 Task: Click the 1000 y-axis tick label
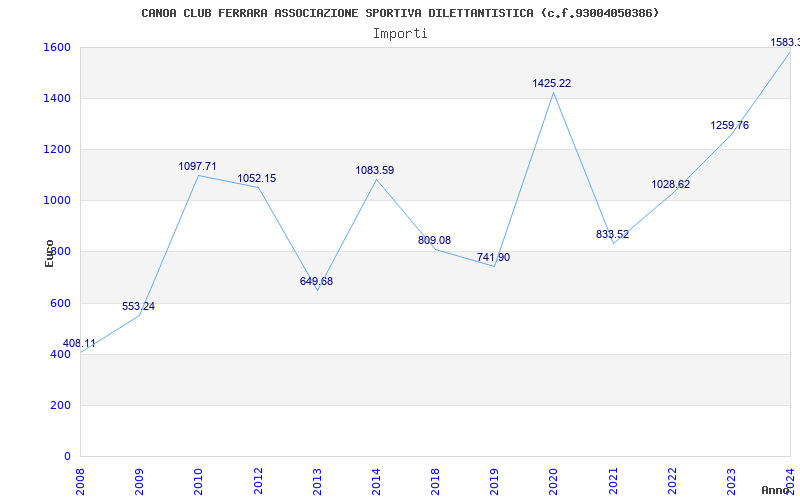pos(58,201)
